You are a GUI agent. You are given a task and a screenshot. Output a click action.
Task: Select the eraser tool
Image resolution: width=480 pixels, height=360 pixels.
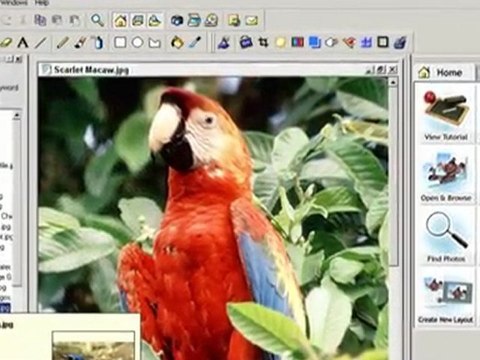[x=6, y=43]
